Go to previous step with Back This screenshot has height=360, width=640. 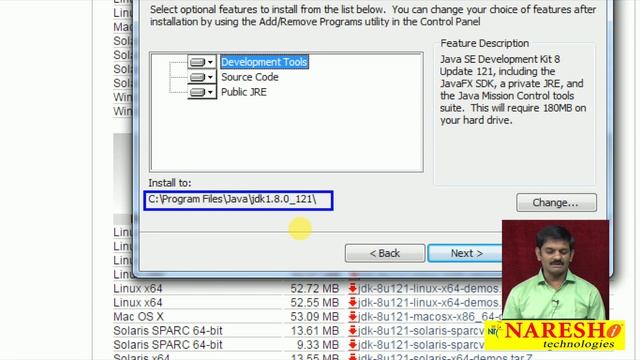tap(384, 253)
